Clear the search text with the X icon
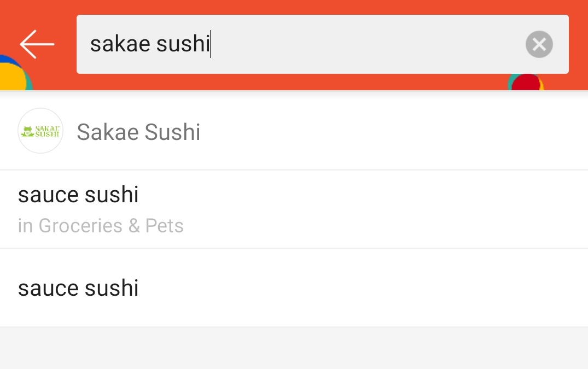588x369 pixels. [x=539, y=44]
